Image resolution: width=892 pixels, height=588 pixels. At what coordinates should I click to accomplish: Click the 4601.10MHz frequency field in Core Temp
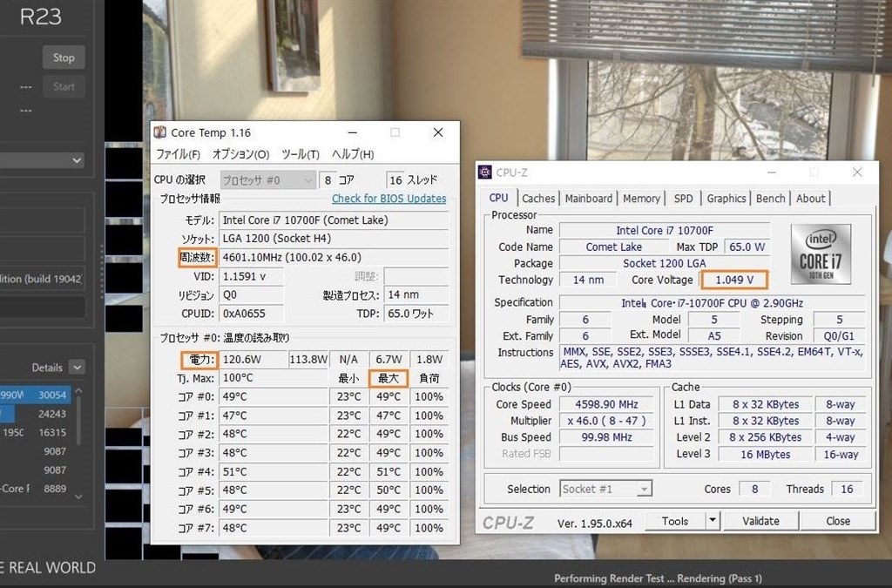pyautogui.click(x=334, y=257)
